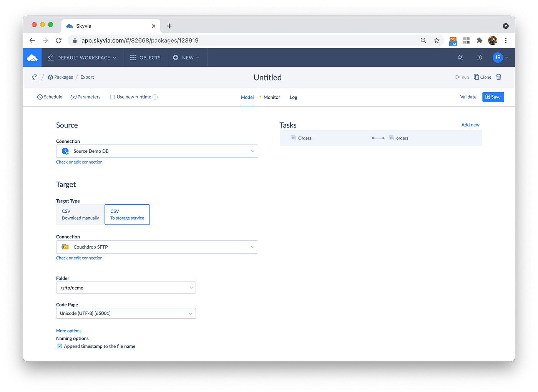Enable the Use new runtime checkbox
538x392 pixels.
tap(113, 97)
